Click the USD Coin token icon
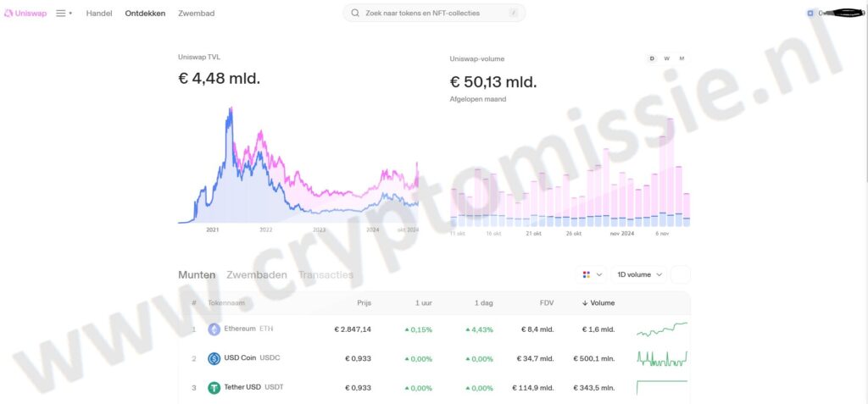The width and height of the screenshot is (868, 404). pyautogui.click(x=214, y=358)
